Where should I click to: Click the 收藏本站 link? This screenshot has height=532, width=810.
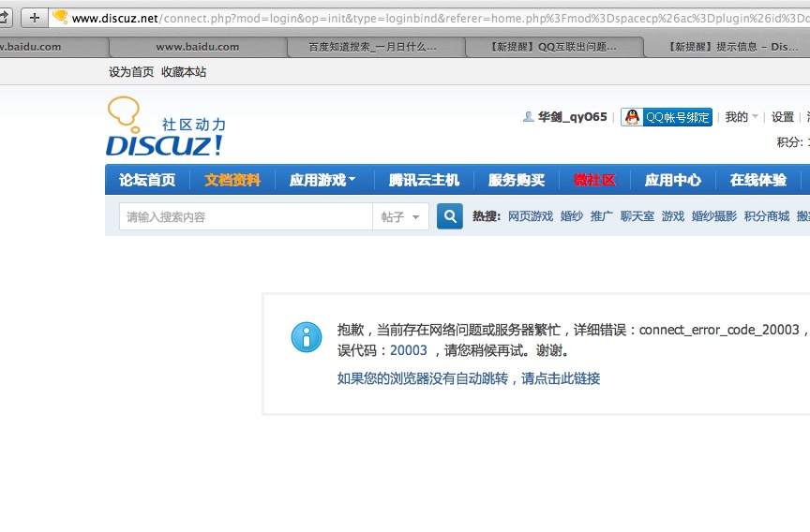pos(184,72)
